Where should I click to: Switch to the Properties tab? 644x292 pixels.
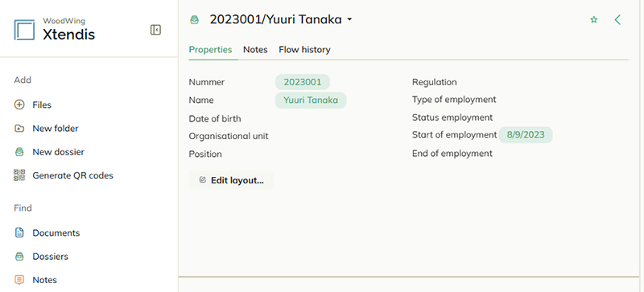[210, 50]
